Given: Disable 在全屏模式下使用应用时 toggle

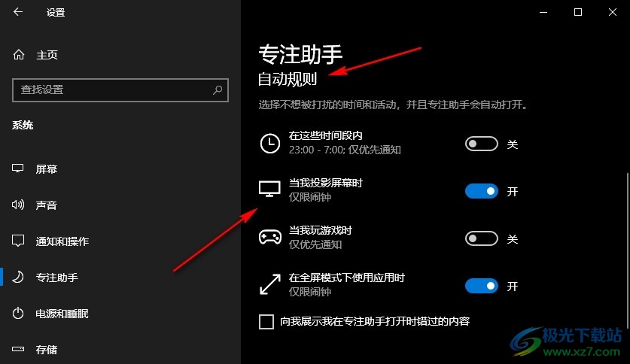Looking at the screenshot, I should pos(481,286).
